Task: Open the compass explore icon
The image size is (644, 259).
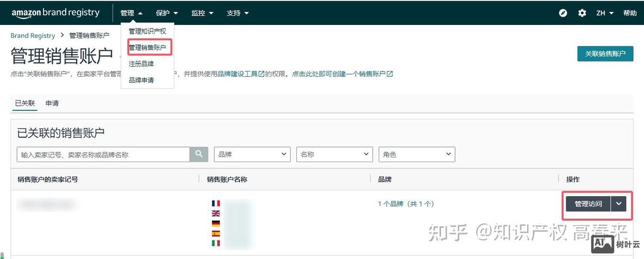Action: [x=563, y=13]
